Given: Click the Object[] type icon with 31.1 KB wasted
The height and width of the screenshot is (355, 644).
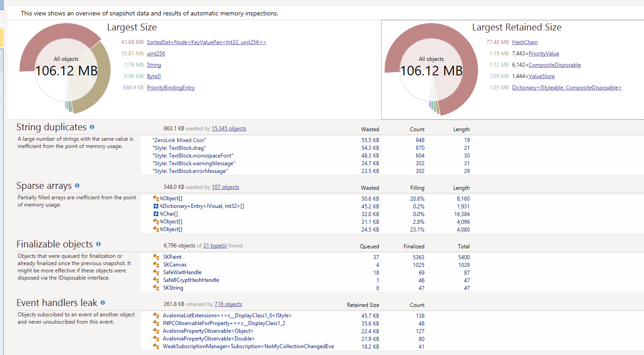Looking at the screenshot, I should [156, 222].
